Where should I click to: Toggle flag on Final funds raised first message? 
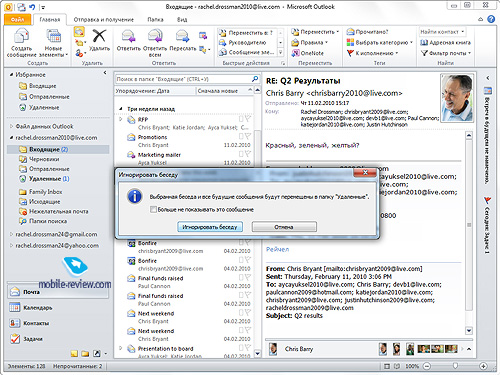pyautogui.click(x=248, y=277)
